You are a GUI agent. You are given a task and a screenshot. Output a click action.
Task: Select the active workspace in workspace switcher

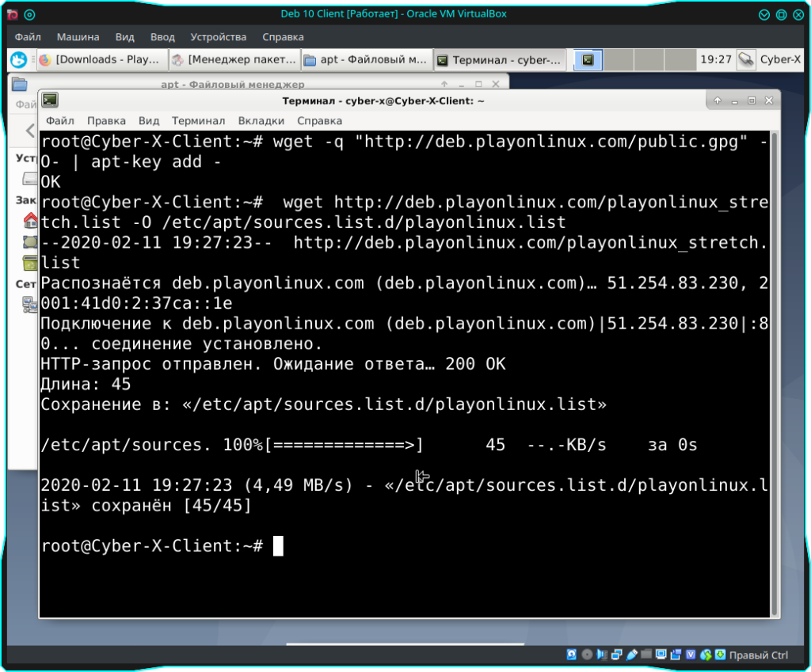click(x=587, y=59)
